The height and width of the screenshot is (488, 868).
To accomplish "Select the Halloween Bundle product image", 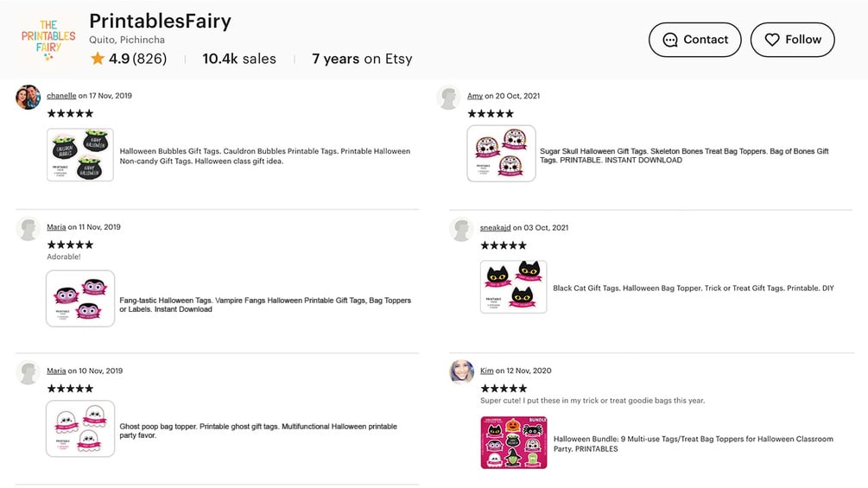I will click(x=514, y=443).
